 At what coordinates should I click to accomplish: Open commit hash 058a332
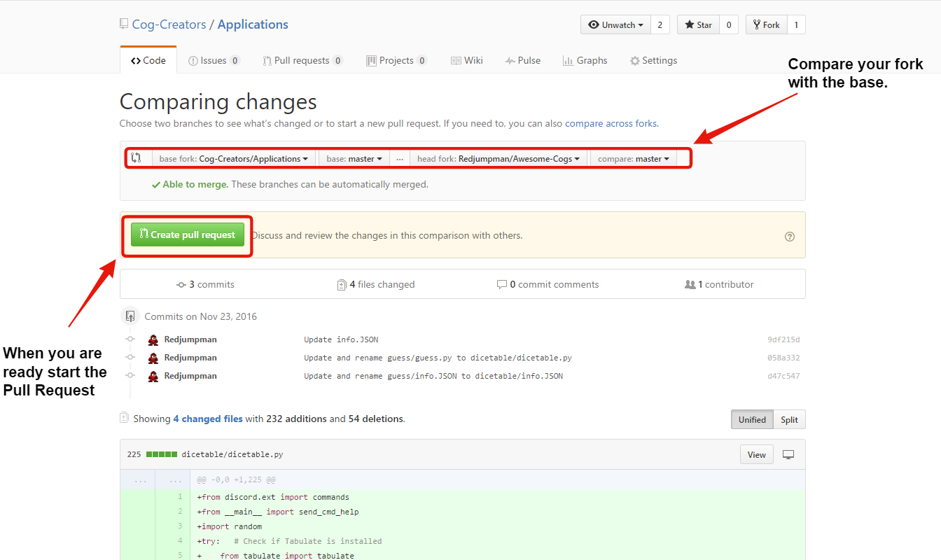783,358
